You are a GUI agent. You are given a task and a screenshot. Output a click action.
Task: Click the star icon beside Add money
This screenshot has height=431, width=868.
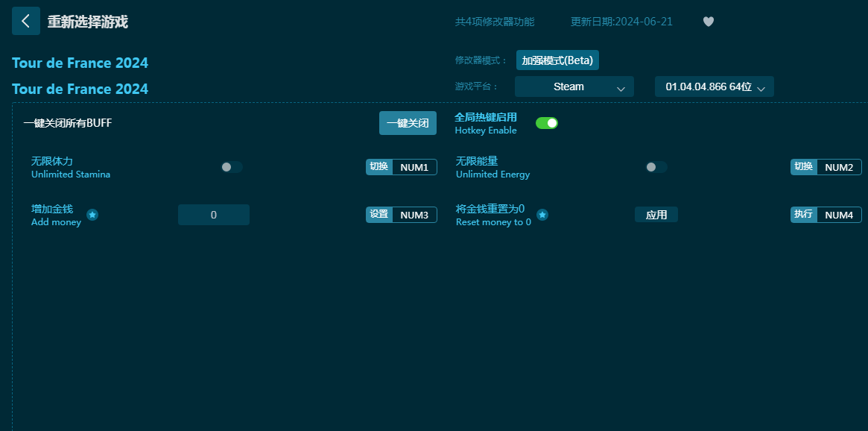click(92, 215)
